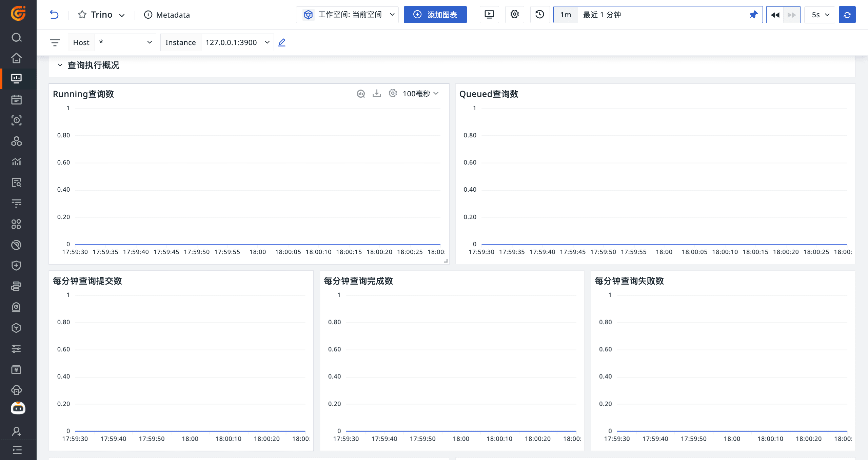This screenshot has width=868, height=460.
Task: Click the blue refresh button
Action: tap(847, 15)
